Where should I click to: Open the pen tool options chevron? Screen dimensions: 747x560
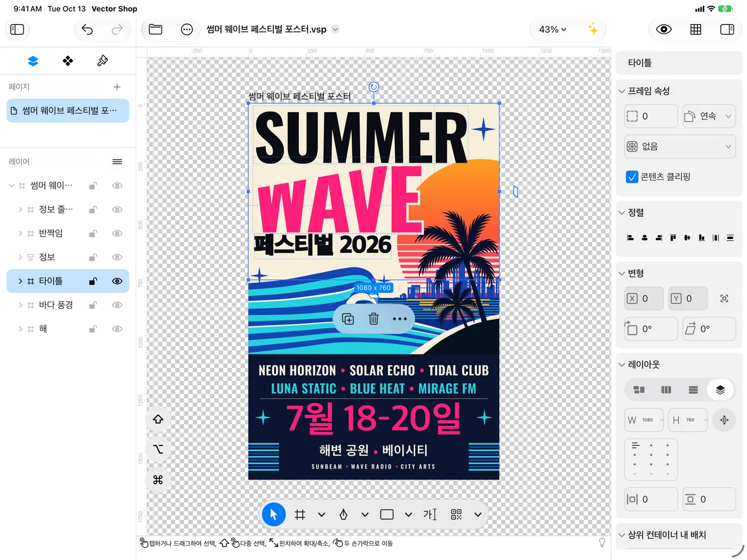tap(365, 515)
